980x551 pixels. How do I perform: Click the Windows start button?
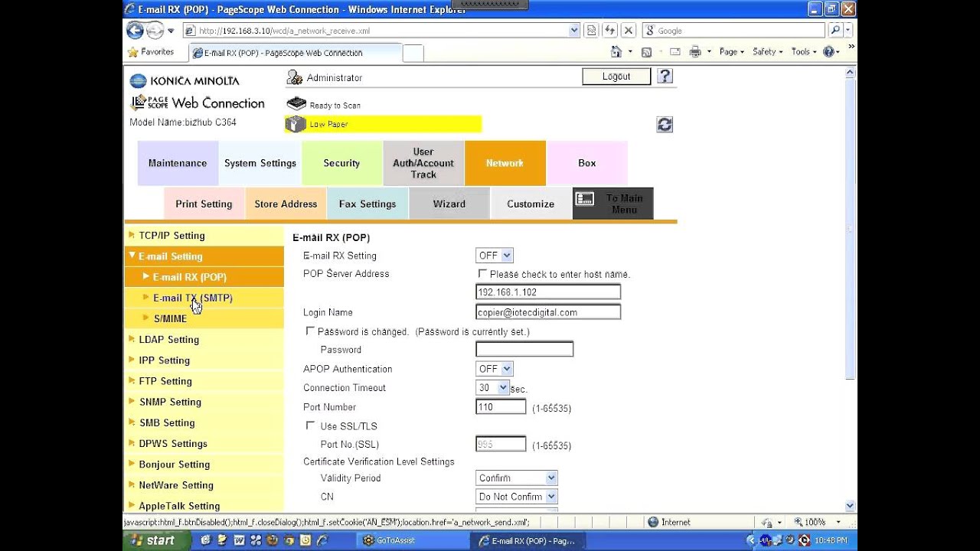point(155,540)
